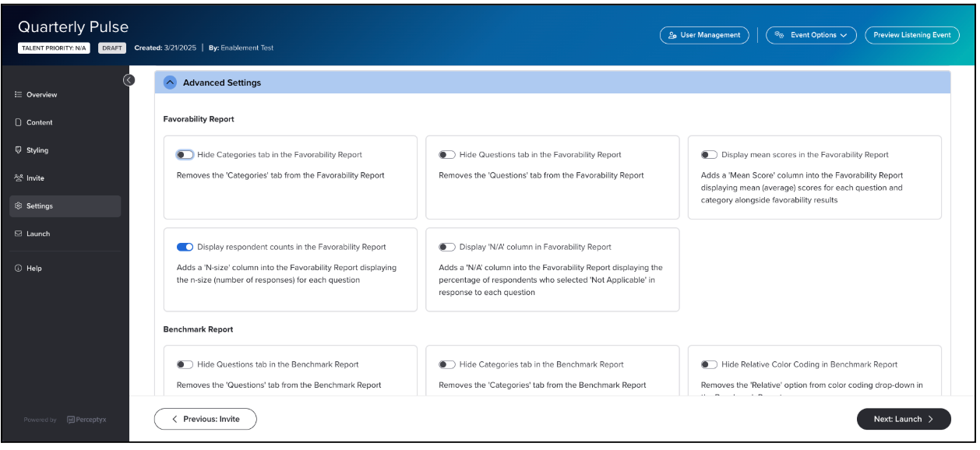Viewport: 980px width, 450px height.
Task: Click the gears icon in Event Options
Action: [x=779, y=35]
